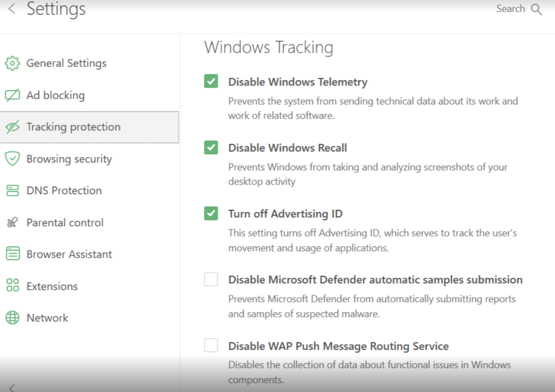
Task: Open General Settings section
Action: point(89,63)
